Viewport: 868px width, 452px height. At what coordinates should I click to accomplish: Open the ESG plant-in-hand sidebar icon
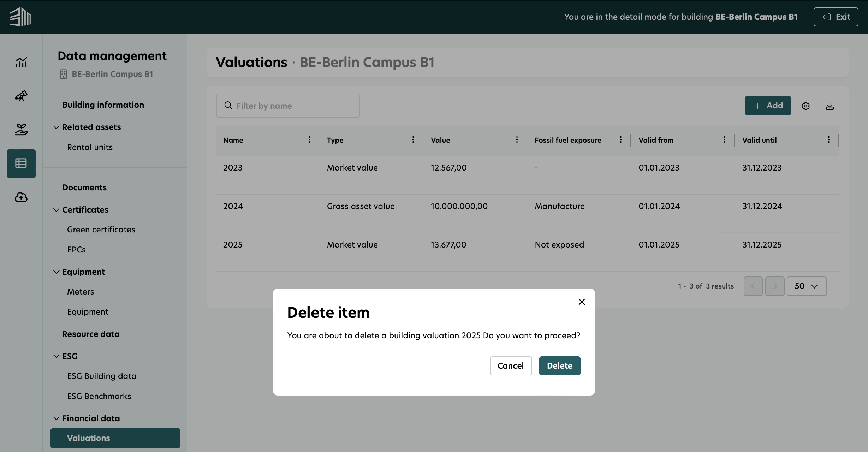[x=21, y=130]
